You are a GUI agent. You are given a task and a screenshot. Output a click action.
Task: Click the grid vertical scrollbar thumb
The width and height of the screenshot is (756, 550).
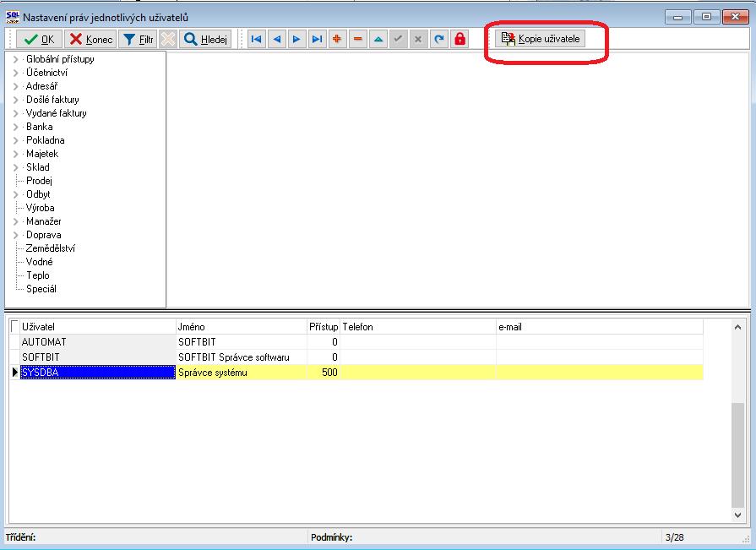pos(737,455)
